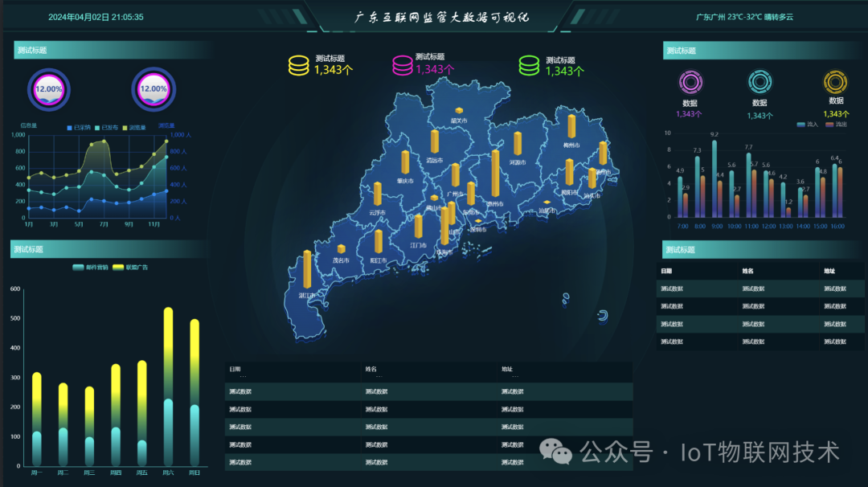Click the right 12.00% circular progress ring
This screenshot has width=868, height=487.
click(x=153, y=88)
